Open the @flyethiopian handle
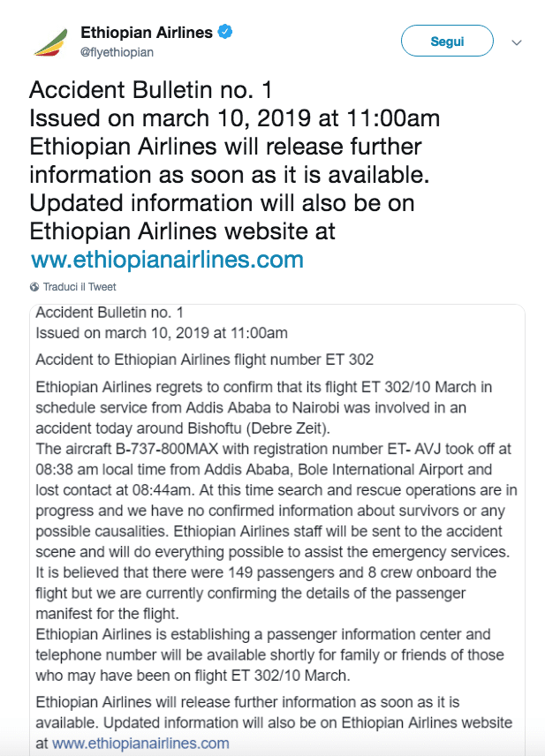This screenshot has height=756, width=545. (118, 51)
